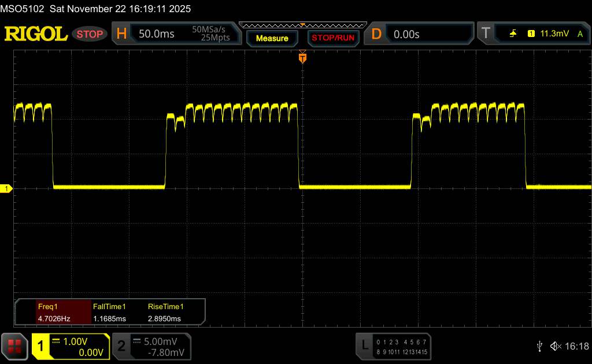Open the 11.3mV trigger level setting
The width and height of the screenshot is (592, 364).
[x=554, y=34]
